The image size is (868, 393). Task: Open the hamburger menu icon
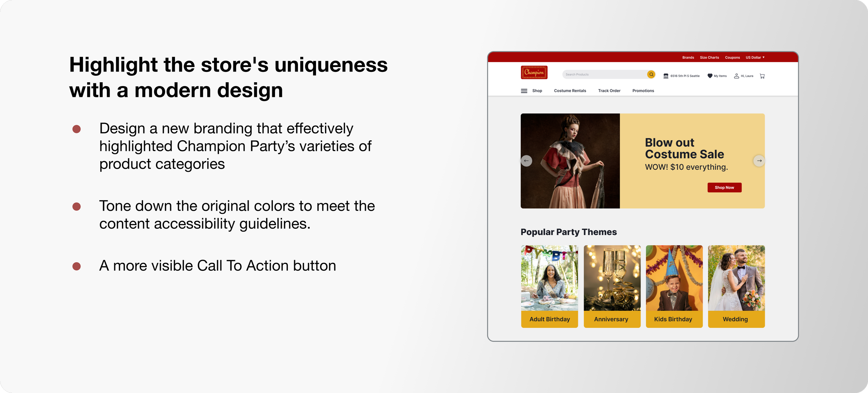(524, 91)
